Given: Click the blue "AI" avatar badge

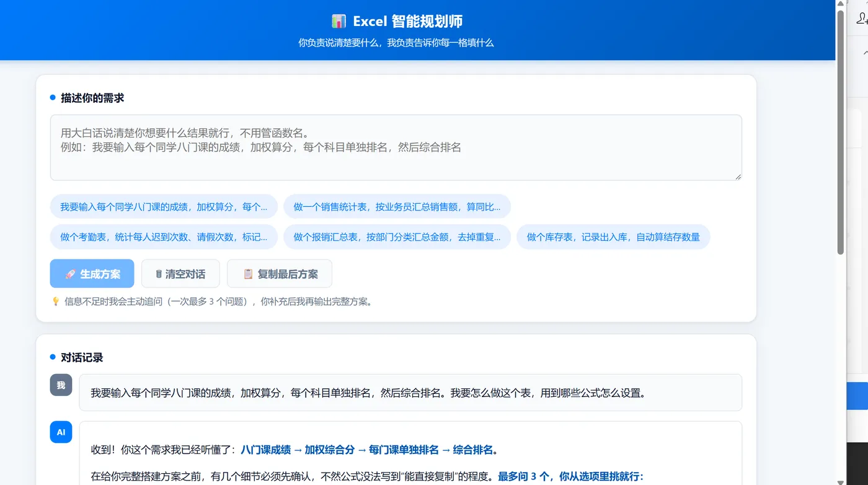Looking at the screenshot, I should (x=61, y=432).
